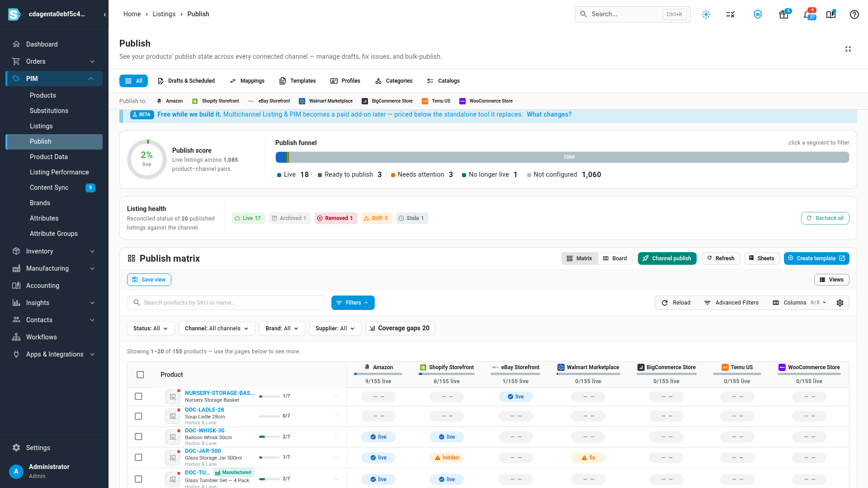The height and width of the screenshot is (488, 868).
Task: Open the book documentation icon
Action: [831, 14]
